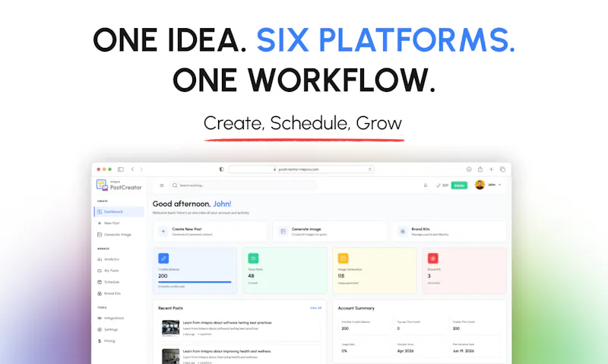Open Generate Image in the sidebar
The width and height of the screenshot is (608, 364).
click(114, 235)
